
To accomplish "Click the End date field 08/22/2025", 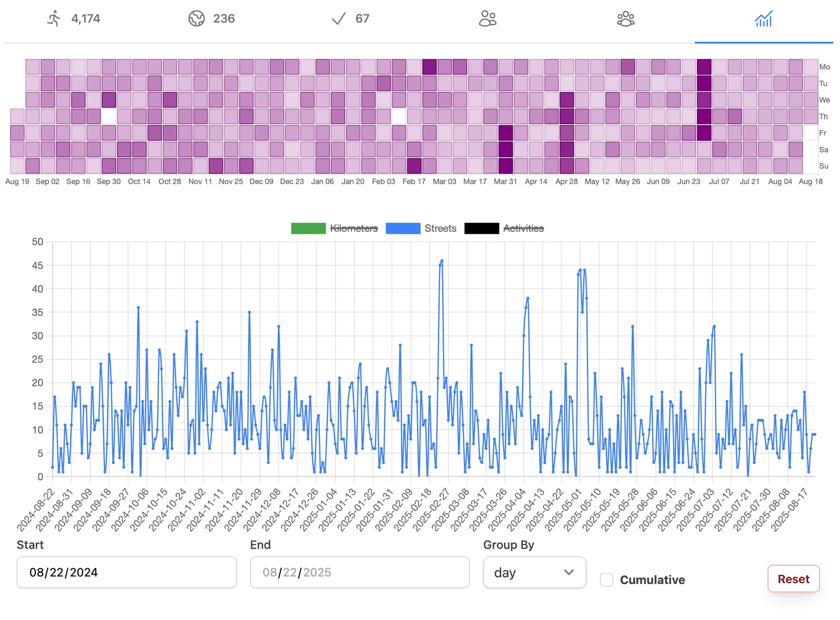I will pos(360,572).
